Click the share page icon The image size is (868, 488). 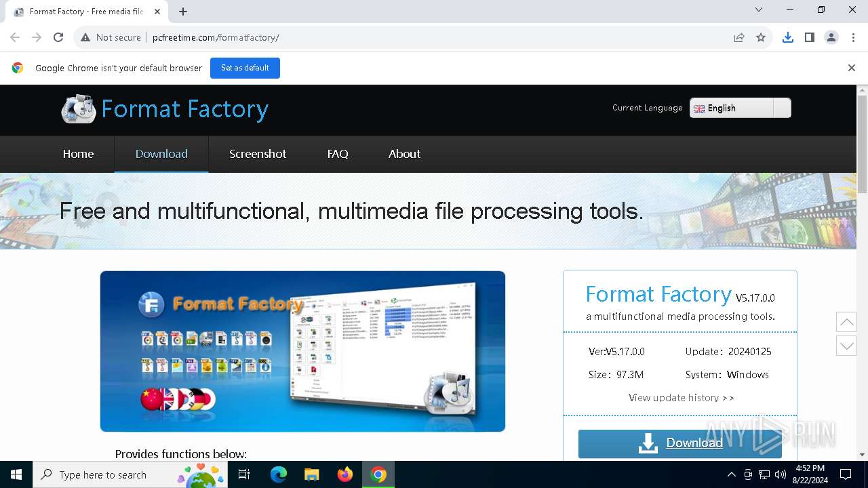739,37
